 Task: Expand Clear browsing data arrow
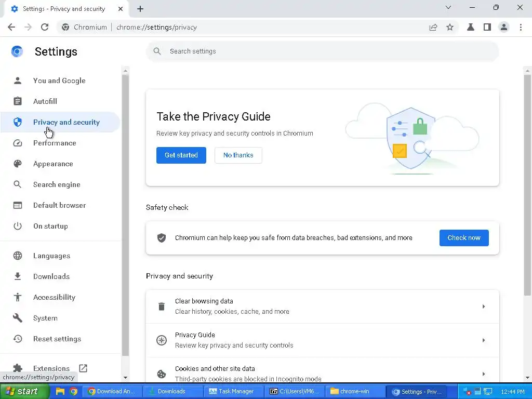484,307
